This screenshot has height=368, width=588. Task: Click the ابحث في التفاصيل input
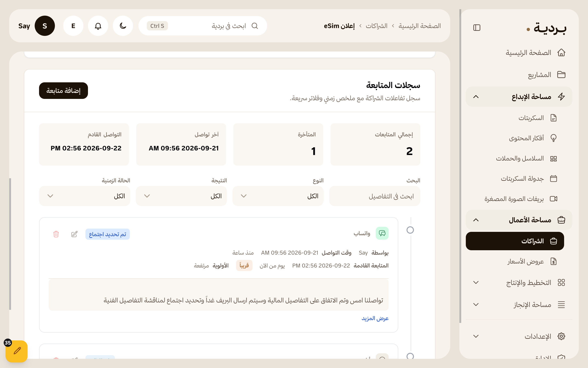[x=374, y=196]
